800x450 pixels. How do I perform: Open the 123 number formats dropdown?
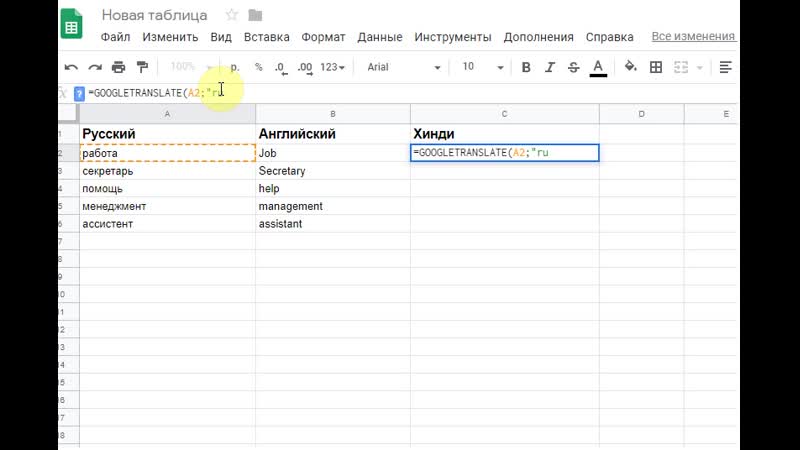click(x=333, y=67)
